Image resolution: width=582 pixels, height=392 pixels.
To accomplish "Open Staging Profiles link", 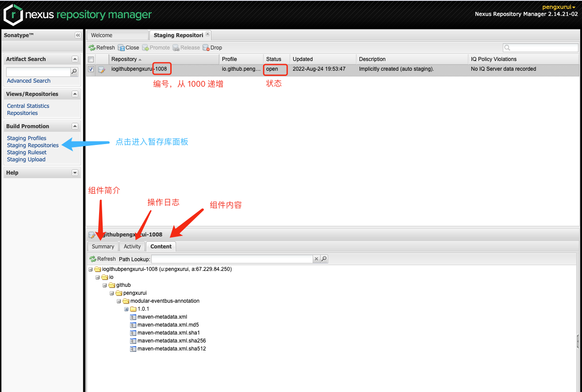I will click(x=27, y=138).
